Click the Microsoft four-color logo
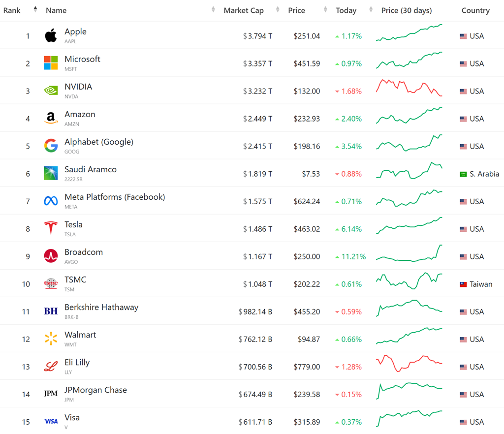 pos(51,63)
